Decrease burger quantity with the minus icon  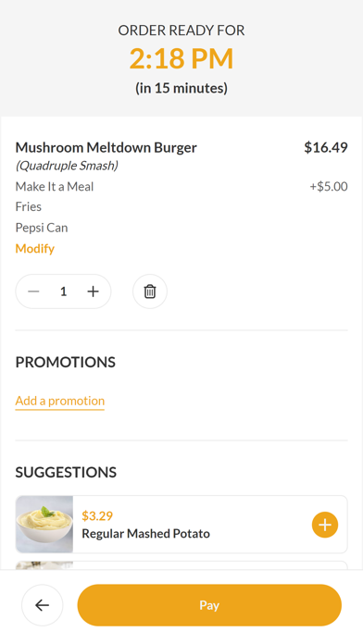tap(33, 291)
